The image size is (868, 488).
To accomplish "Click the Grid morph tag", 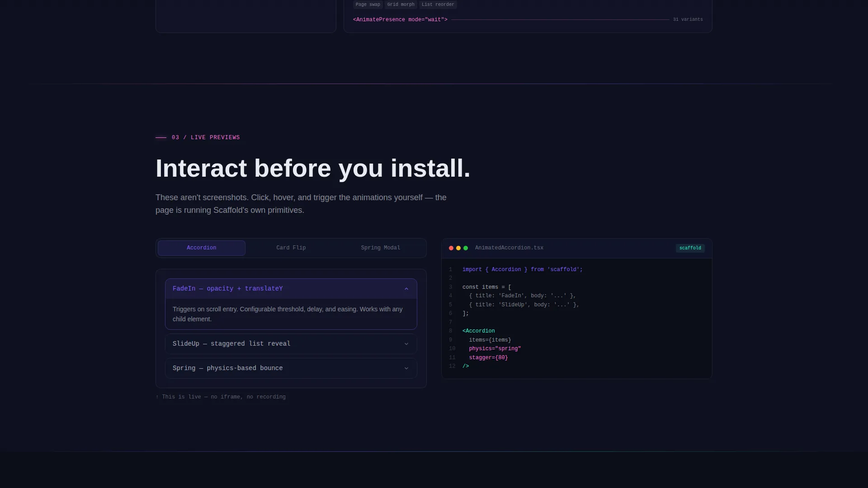I will click(x=401, y=5).
